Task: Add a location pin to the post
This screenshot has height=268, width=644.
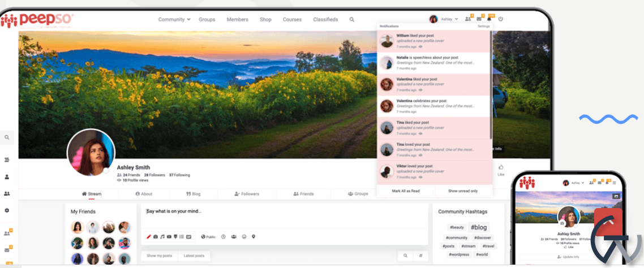Action: coord(254,237)
